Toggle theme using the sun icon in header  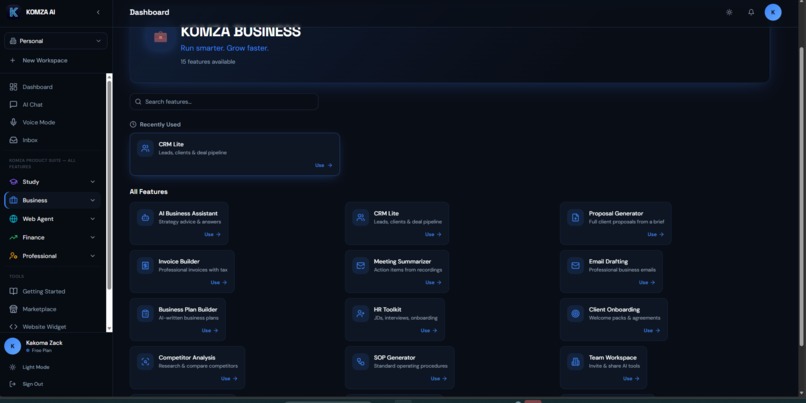729,12
